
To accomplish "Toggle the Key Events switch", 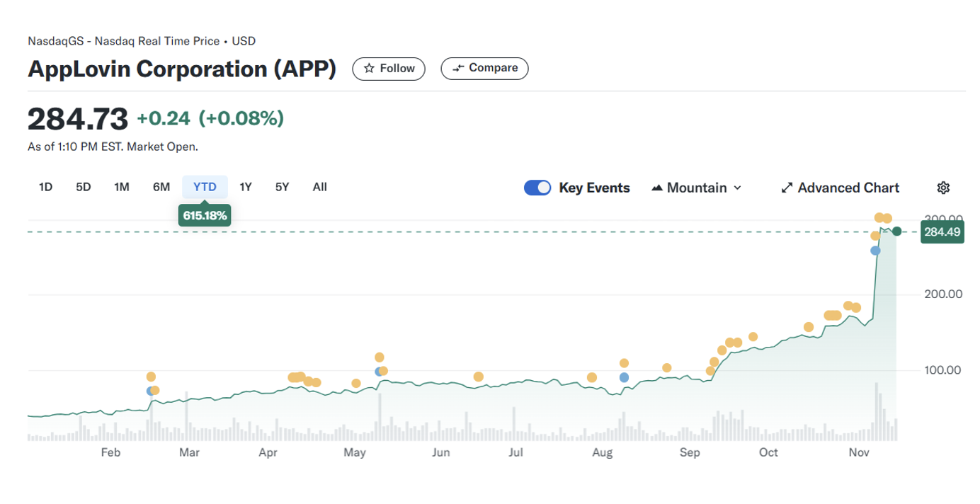I will click(x=537, y=188).
